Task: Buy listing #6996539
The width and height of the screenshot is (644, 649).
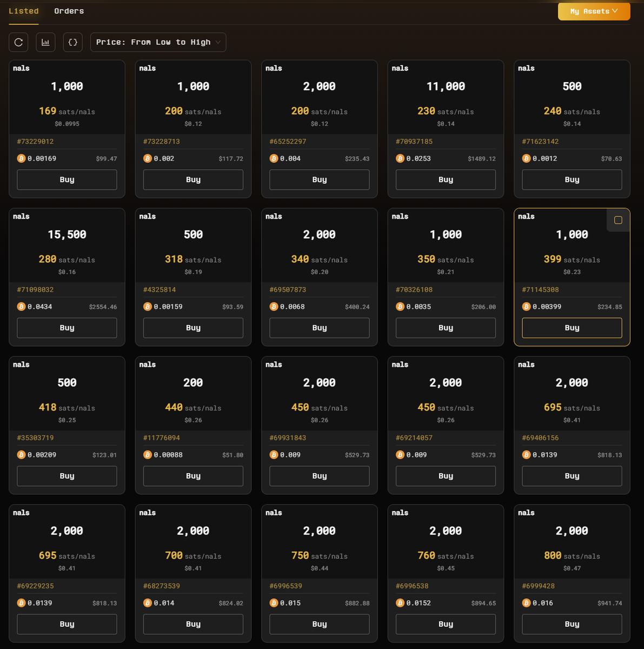Action: tap(320, 624)
